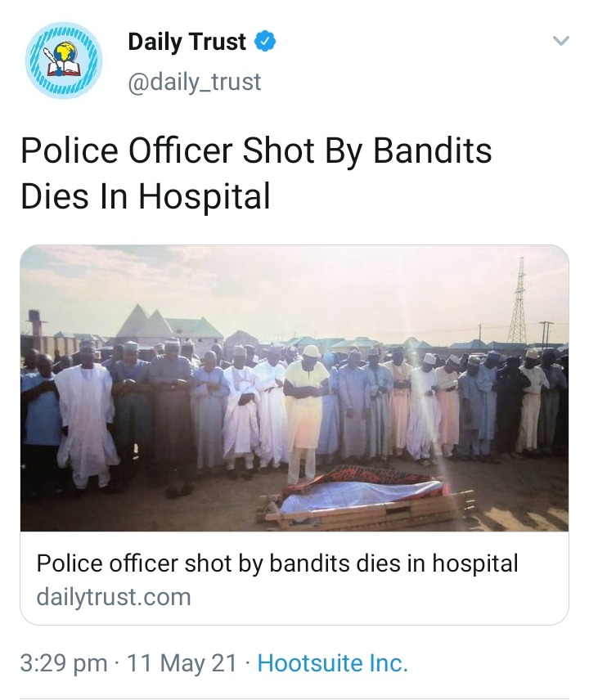Click the transmission tower in the photo

pos(519,300)
